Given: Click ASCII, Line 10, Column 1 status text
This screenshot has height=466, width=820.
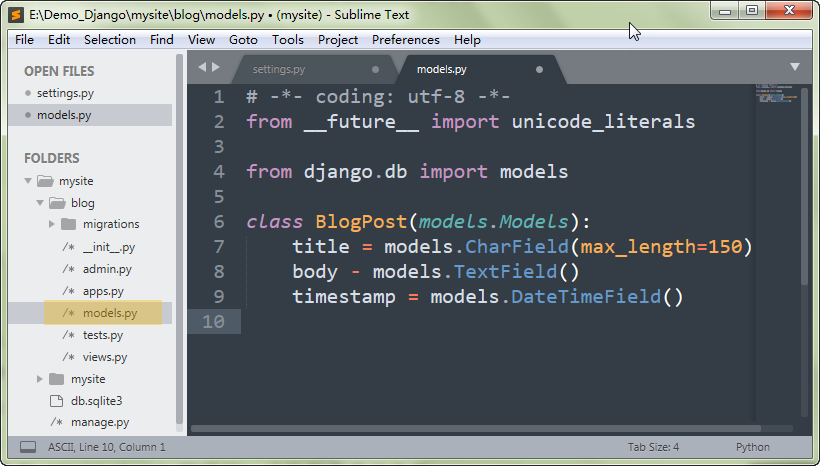Looking at the screenshot, I should (x=107, y=447).
